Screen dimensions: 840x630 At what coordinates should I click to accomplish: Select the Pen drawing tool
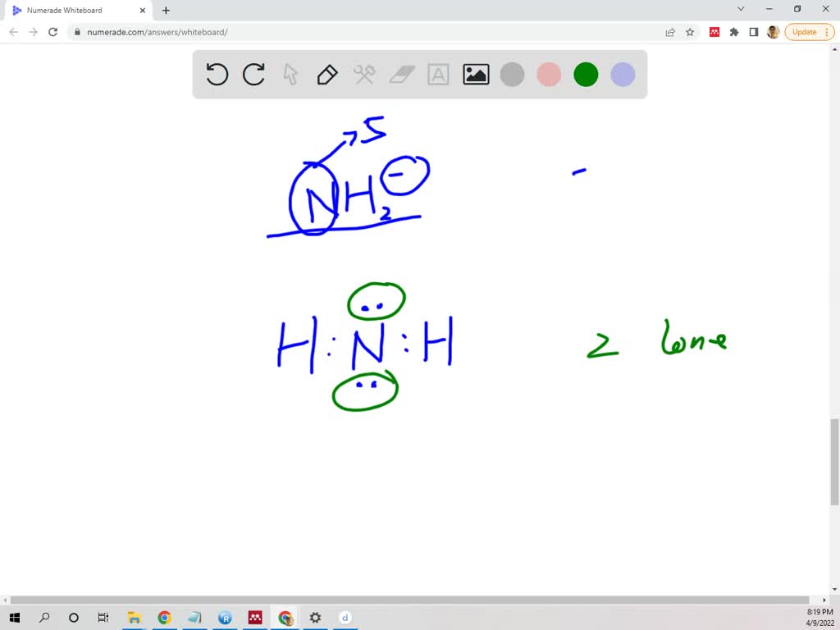point(327,75)
